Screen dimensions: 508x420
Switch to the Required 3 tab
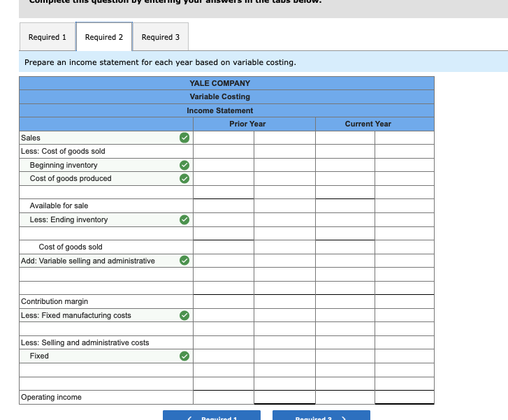click(x=161, y=37)
